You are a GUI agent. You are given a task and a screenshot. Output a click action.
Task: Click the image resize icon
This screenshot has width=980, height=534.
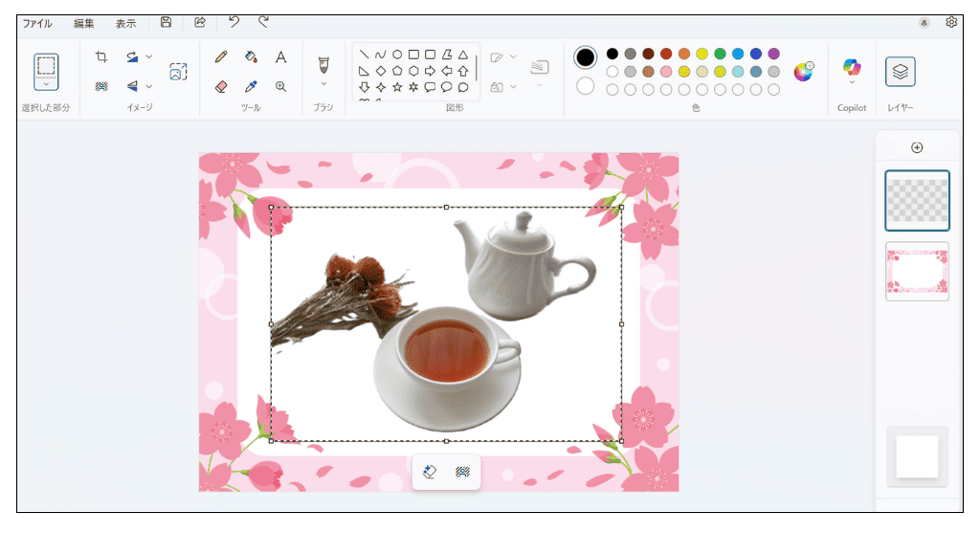tap(178, 71)
